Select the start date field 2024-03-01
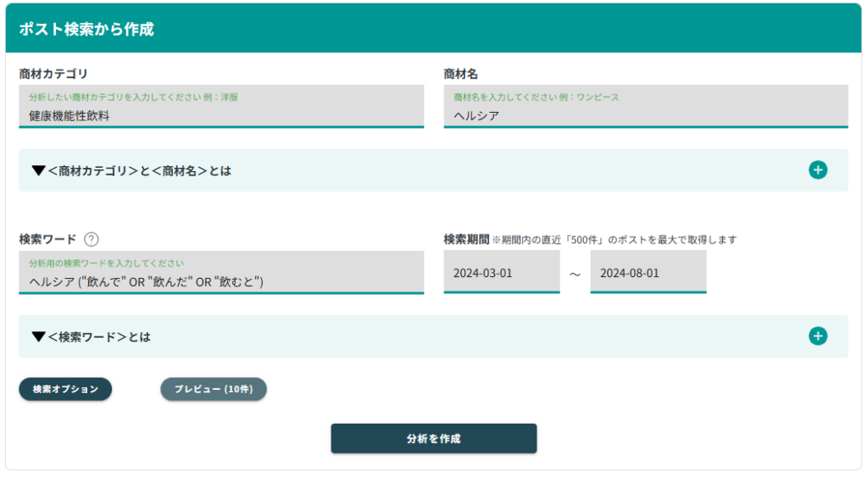The width and height of the screenshot is (868, 477). (x=501, y=273)
